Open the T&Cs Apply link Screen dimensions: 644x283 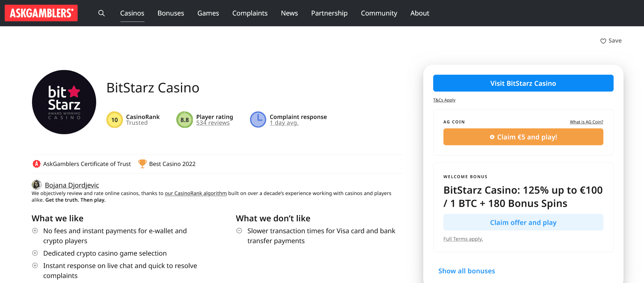point(444,100)
